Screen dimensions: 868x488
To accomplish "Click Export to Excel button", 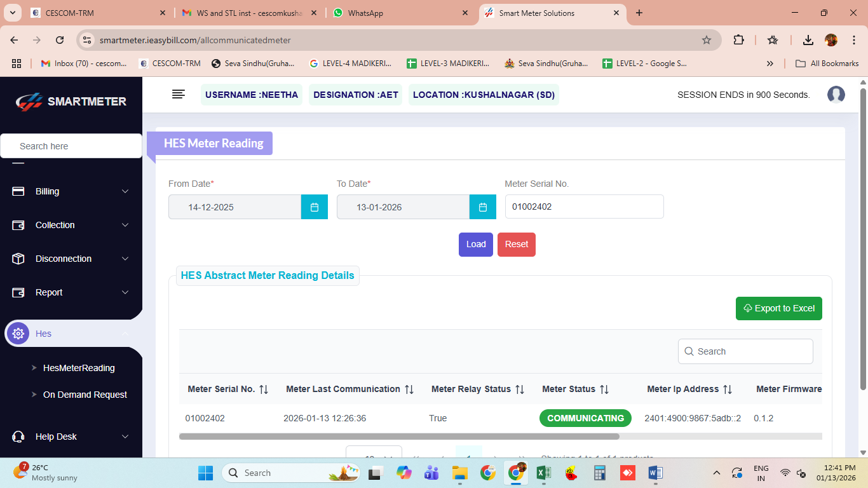I will 779,308.
